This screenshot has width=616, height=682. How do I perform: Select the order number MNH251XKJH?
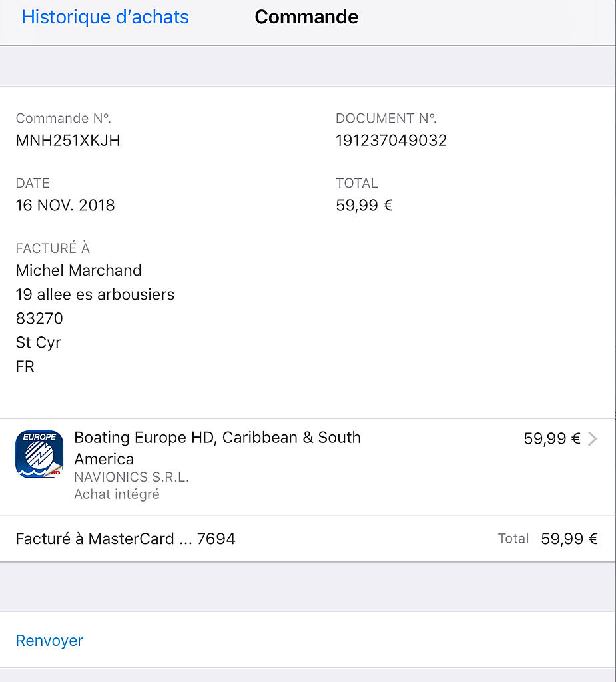(68, 141)
